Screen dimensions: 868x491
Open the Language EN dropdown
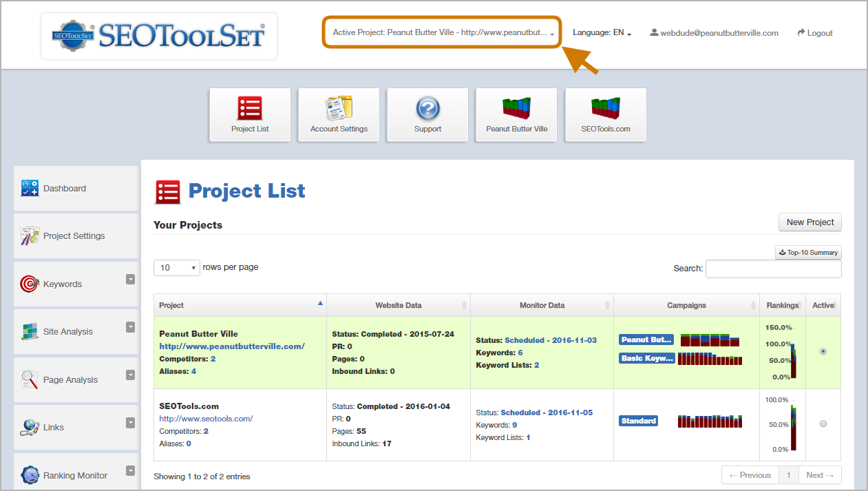pyautogui.click(x=602, y=32)
